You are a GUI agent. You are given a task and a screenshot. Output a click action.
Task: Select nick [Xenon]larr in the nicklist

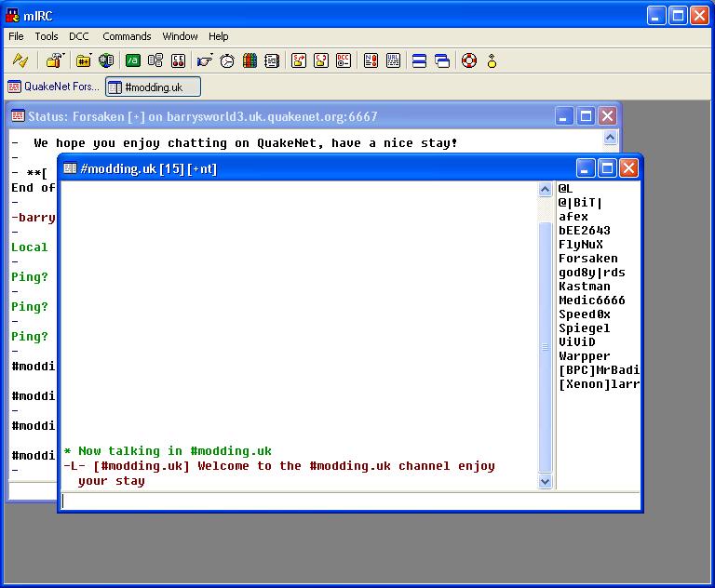point(599,384)
